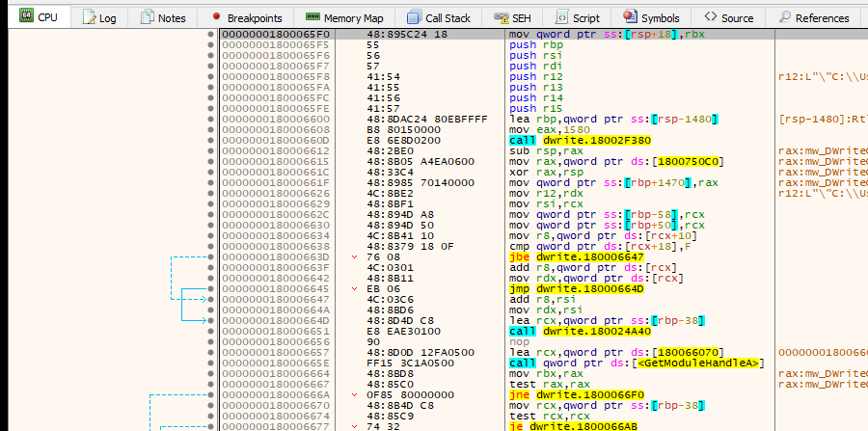
Task: Open the SEH tab
Action: click(x=512, y=17)
